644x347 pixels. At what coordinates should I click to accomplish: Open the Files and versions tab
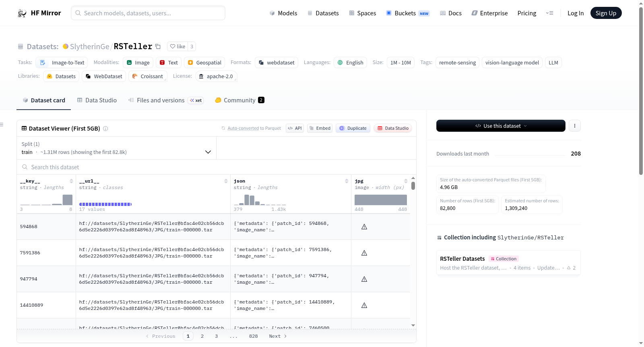(x=165, y=100)
